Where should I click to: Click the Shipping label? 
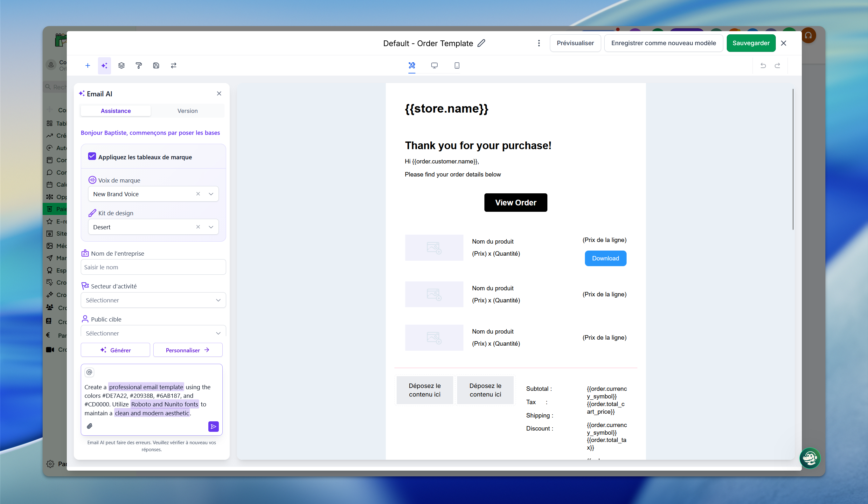(x=539, y=416)
